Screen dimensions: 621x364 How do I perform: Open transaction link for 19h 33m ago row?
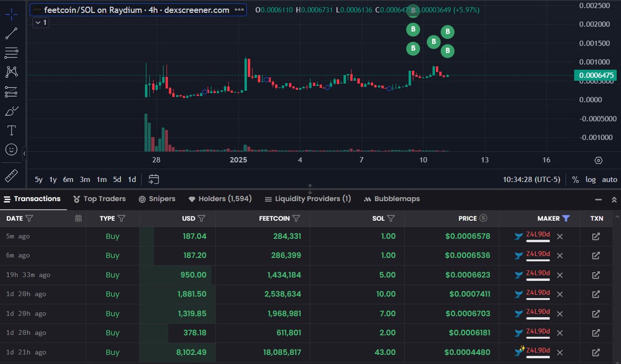coord(596,275)
